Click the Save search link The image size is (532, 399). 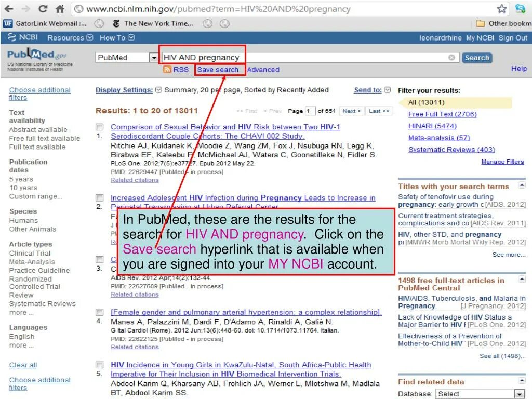click(218, 70)
